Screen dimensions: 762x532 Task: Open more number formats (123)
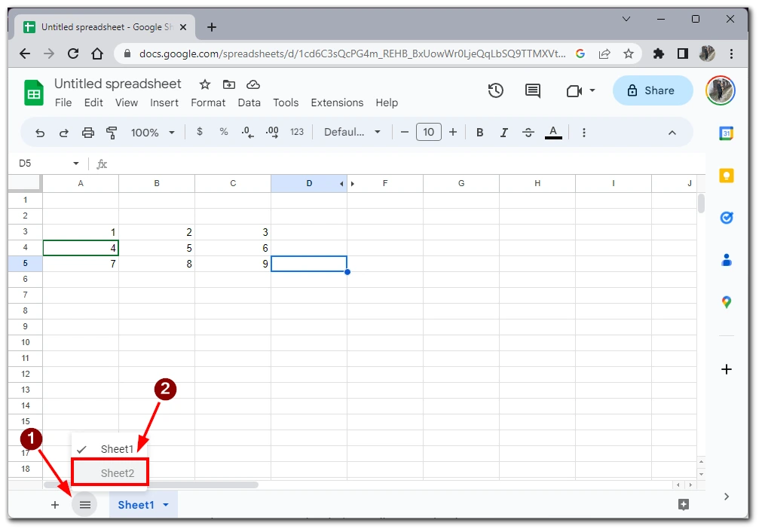click(297, 132)
